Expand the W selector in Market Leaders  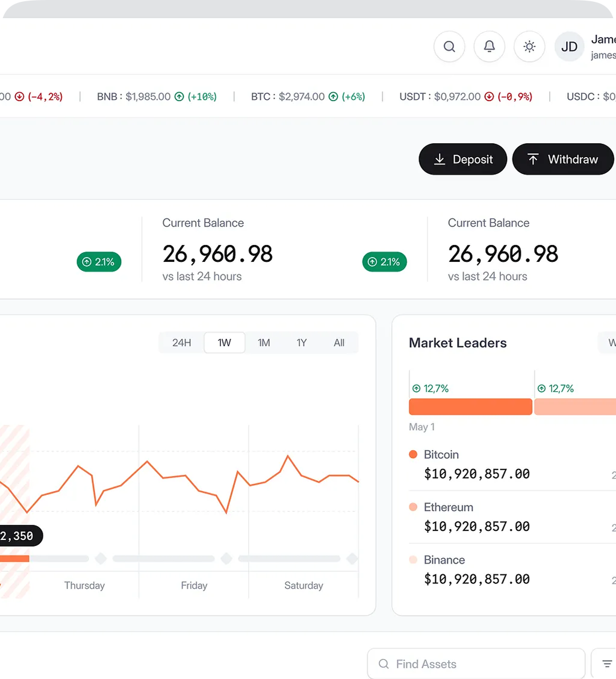pyautogui.click(x=612, y=343)
